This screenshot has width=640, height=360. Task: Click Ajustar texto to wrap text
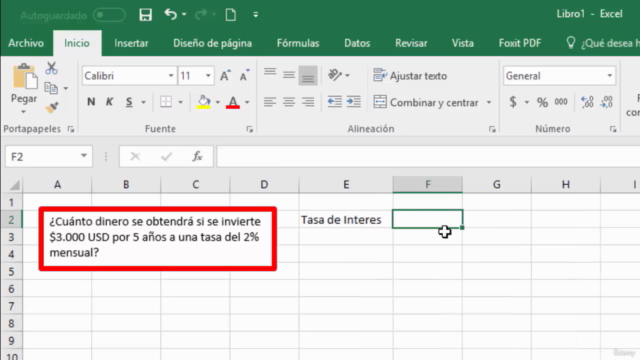pos(410,76)
